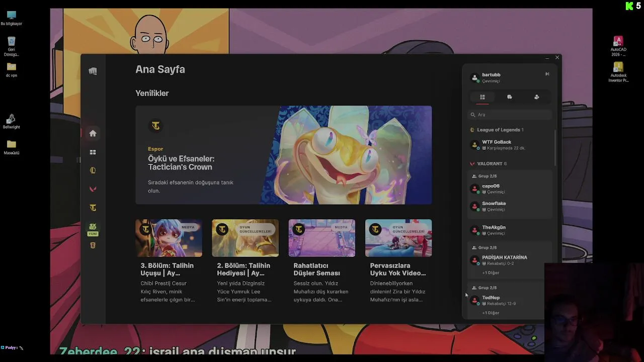The width and height of the screenshot is (644, 362).
Task: Click TheAkgün avatar icon
Action: click(x=474, y=230)
